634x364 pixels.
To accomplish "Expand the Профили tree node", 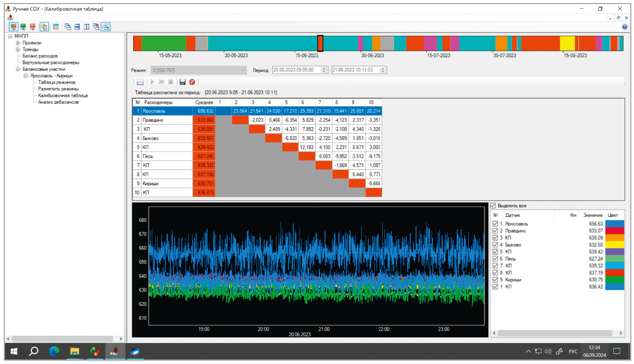I will (18, 43).
